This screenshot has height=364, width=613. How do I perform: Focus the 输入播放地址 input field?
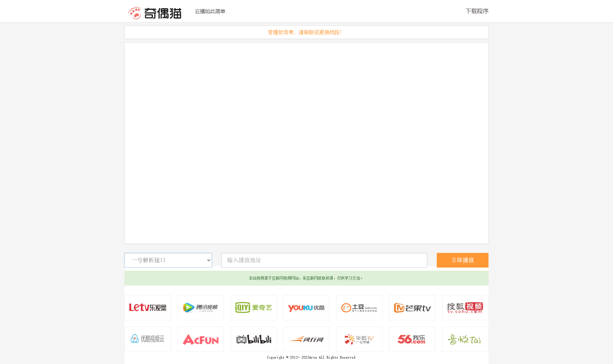pyautogui.click(x=324, y=260)
